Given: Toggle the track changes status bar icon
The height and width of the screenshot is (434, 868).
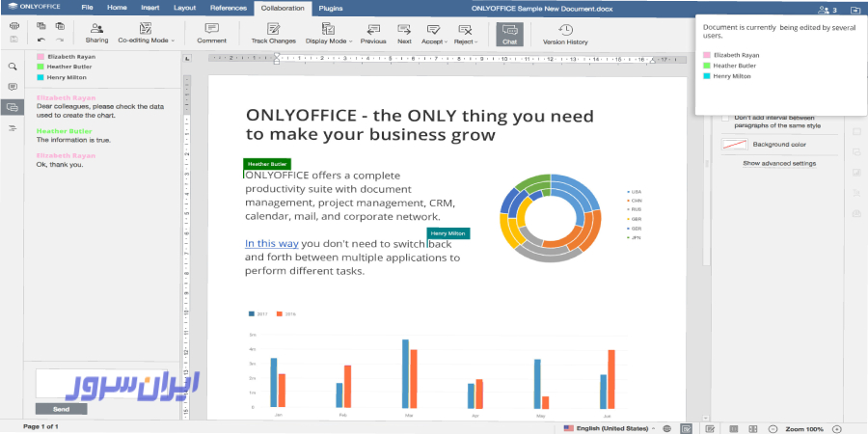Looking at the screenshot, I should click(x=710, y=428).
